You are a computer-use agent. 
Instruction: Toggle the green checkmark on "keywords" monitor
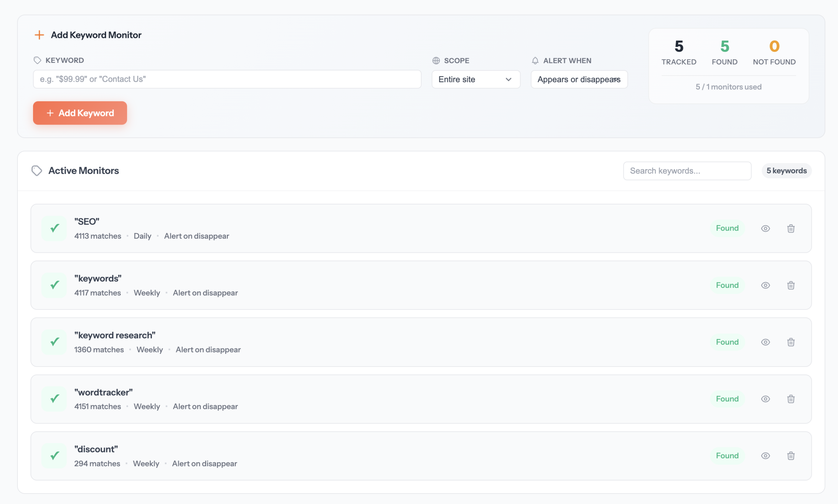54,285
